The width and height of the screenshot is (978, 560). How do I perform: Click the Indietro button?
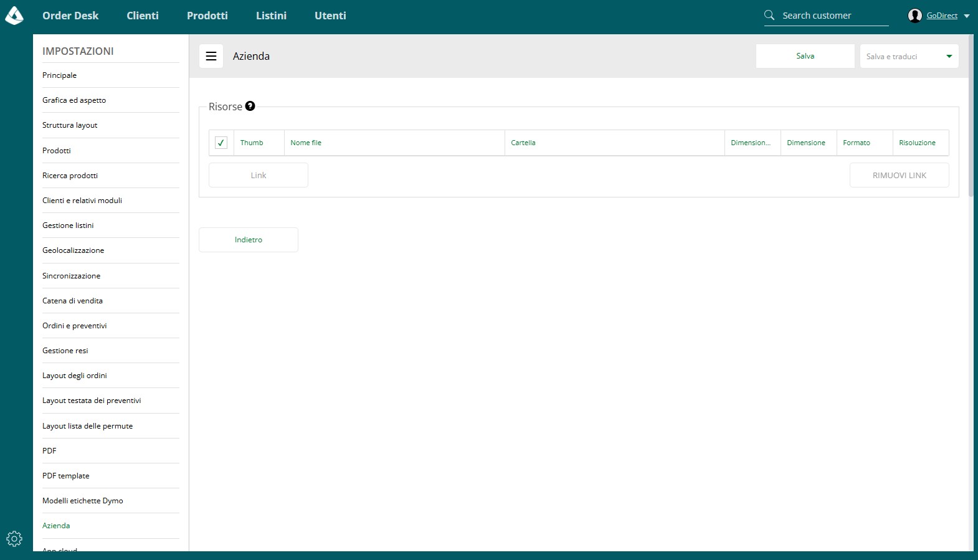[x=249, y=240]
